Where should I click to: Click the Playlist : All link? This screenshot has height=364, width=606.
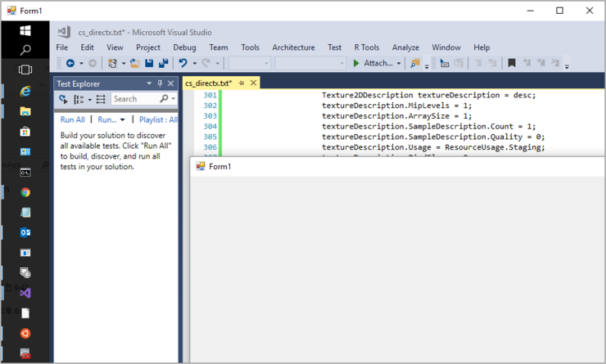pos(157,119)
